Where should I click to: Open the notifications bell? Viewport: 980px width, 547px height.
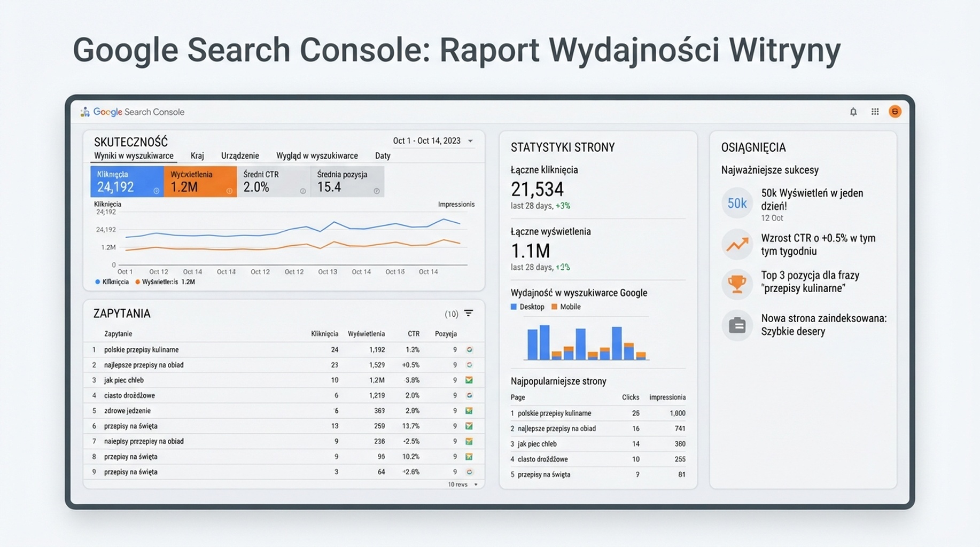point(853,112)
